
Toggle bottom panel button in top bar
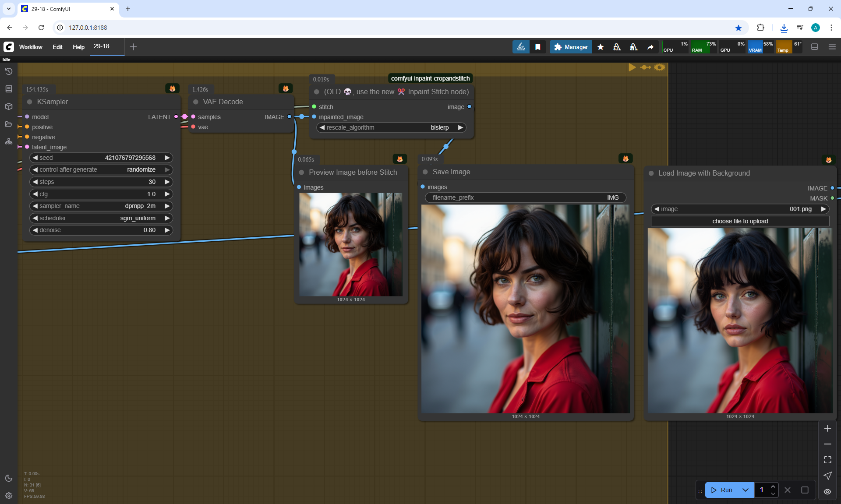[814, 47]
